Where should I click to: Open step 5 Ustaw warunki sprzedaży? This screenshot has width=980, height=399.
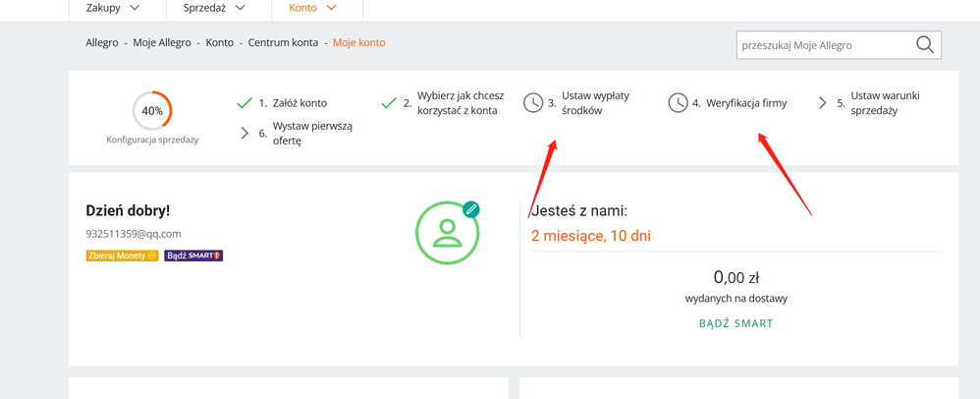(878, 103)
